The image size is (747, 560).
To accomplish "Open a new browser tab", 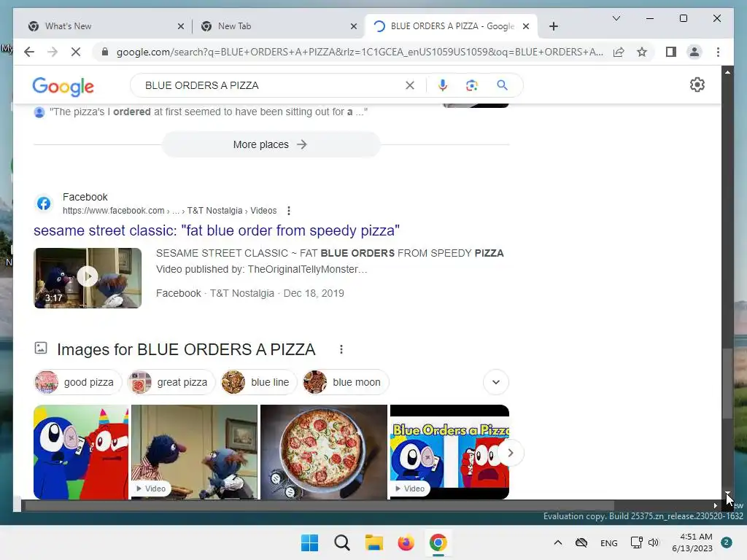I will (x=553, y=26).
